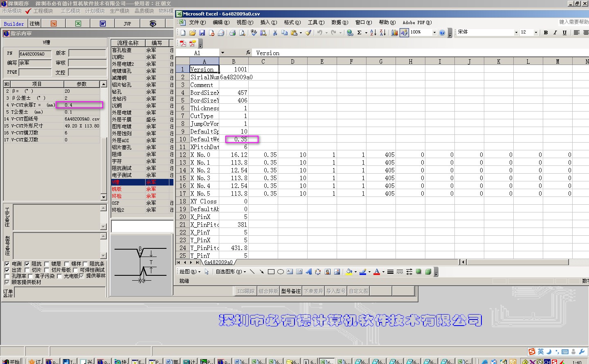This screenshot has width=589, height=364.
Task: Click the eye view icon in Builder toolbar
Action: (153, 24)
